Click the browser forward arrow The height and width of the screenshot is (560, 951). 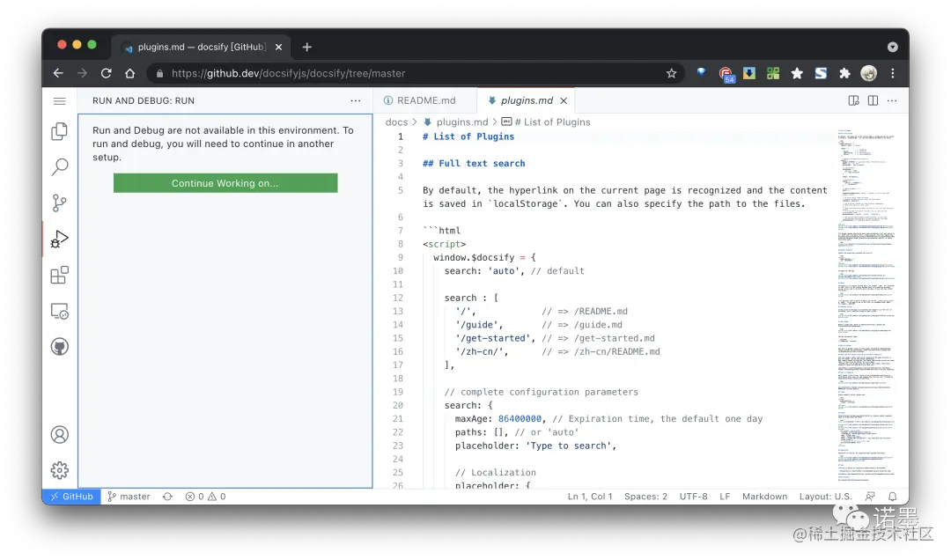(x=82, y=73)
